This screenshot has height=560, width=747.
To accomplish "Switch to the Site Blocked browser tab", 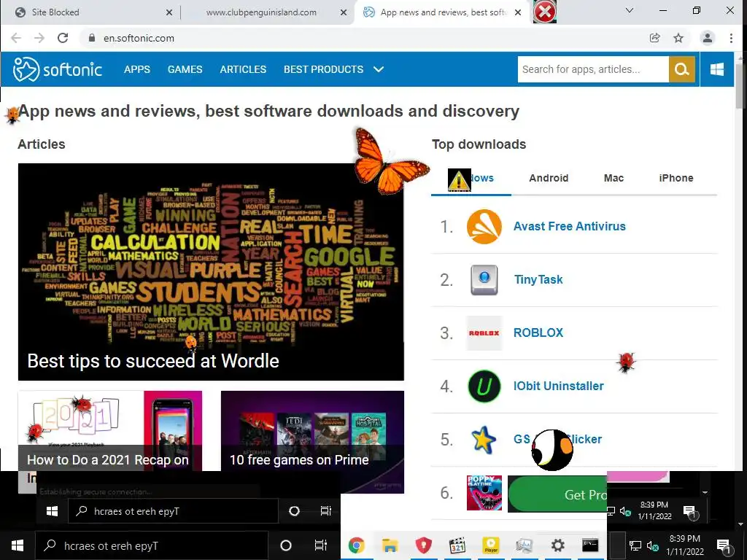I will tap(90, 12).
